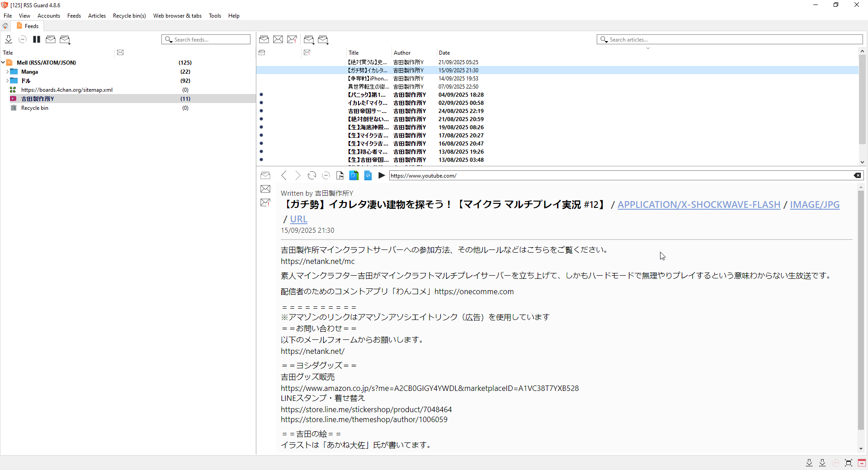Image resolution: width=868 pixels, height=470 pixels.
Task: Mark selected feed as read in feeds toolbar
Action: (51, 39)
